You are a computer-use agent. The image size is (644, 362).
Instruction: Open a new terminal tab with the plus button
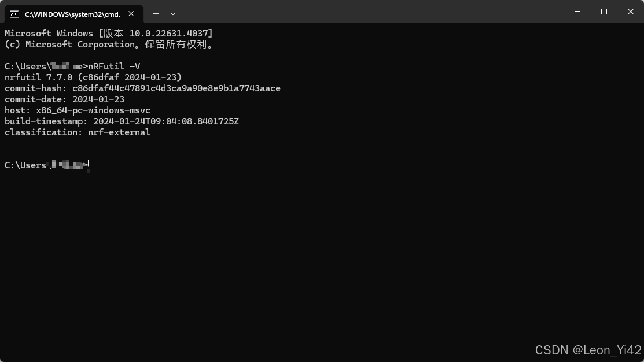pos(155,13)
